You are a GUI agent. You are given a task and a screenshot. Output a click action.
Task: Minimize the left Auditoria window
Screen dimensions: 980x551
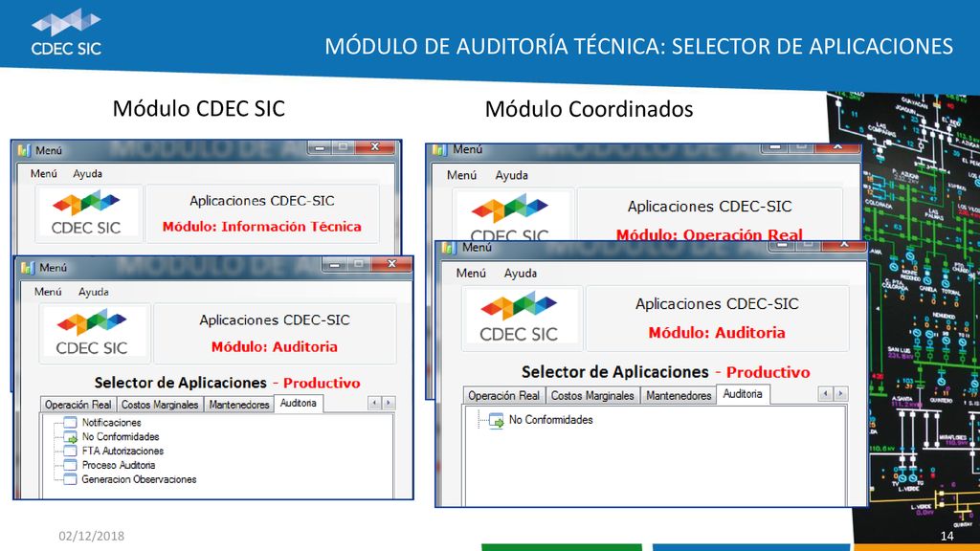point(335,265)
